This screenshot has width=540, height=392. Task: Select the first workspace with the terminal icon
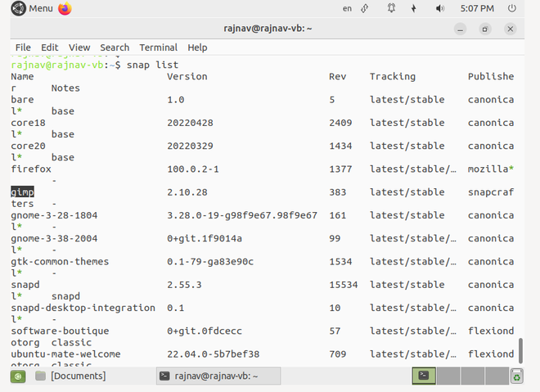[x=424, y=376]
